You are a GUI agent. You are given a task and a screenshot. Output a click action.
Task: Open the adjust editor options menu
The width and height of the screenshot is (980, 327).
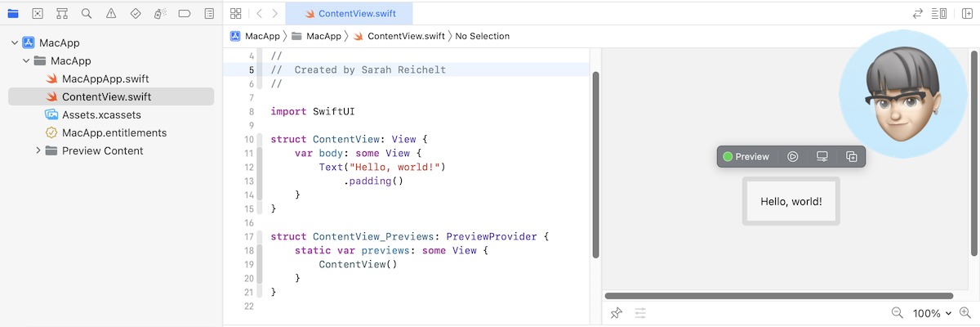click(x=940, y=14)
